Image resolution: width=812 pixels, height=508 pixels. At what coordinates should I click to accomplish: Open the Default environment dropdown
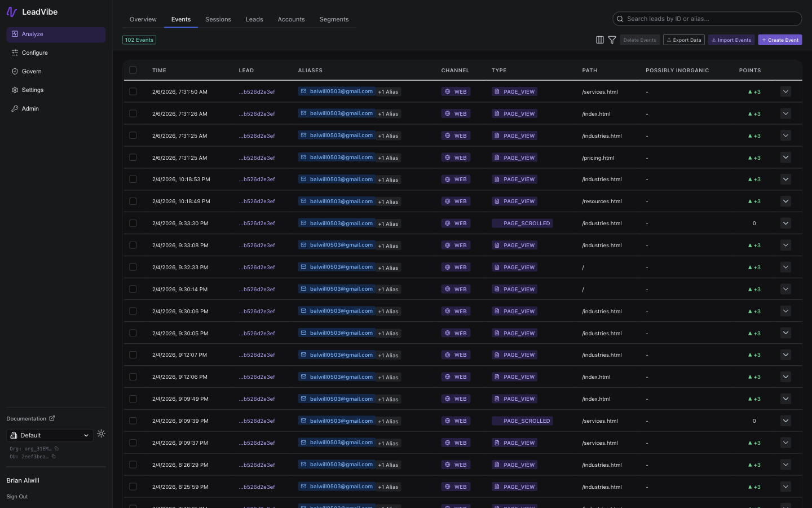coord(50,435)
